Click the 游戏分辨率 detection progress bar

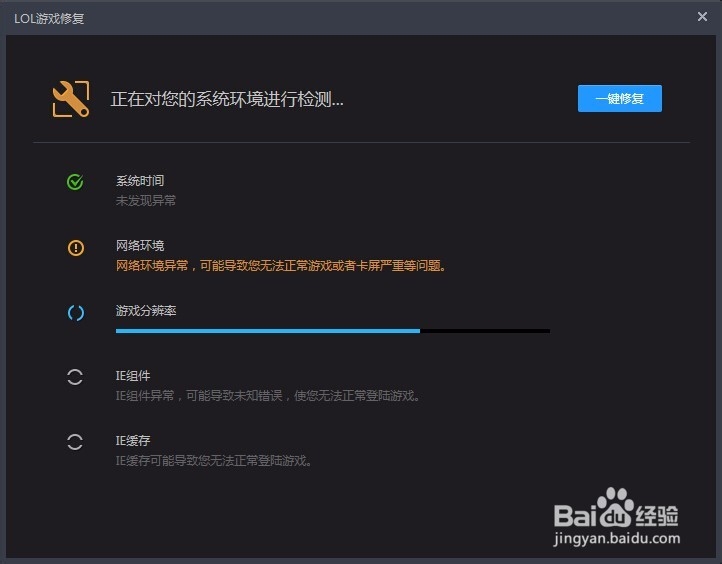pyautogui.click(x=333, y=331)
